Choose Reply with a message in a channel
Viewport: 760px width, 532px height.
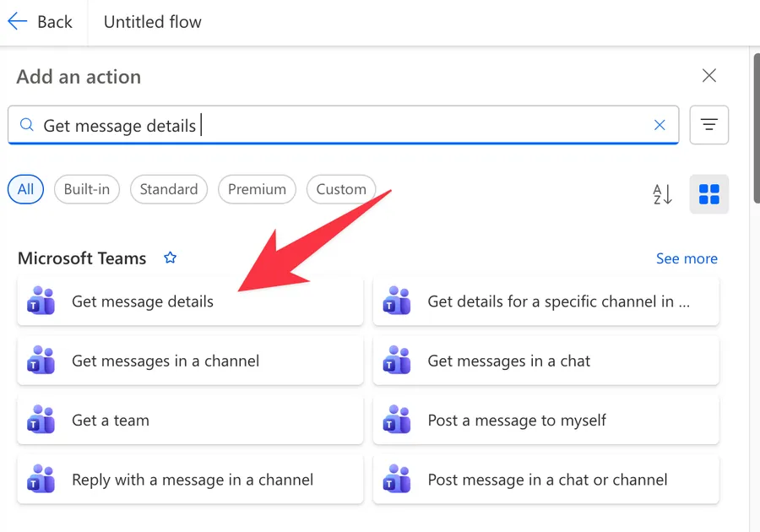pyautogui.click(x=190, y=480)
